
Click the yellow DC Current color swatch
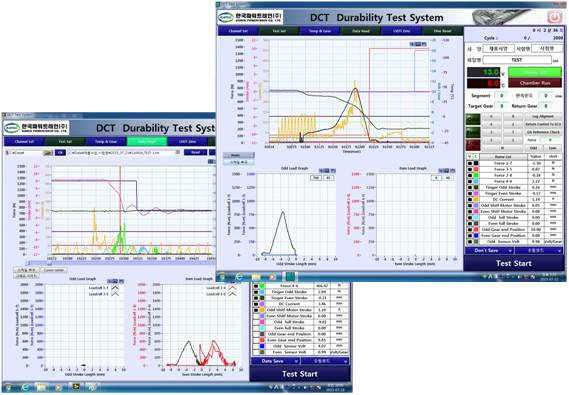[x=476, y=199]
